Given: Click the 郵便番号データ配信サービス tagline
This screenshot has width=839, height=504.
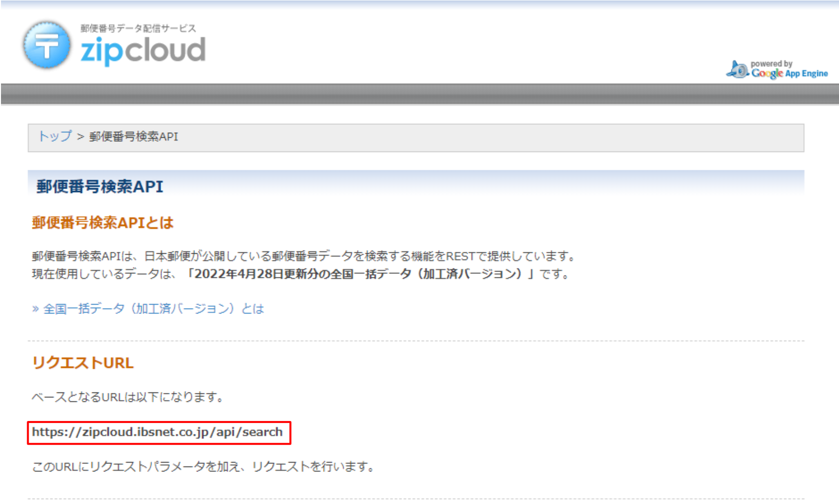Looking at the screenshot, I should pos(138,28).
